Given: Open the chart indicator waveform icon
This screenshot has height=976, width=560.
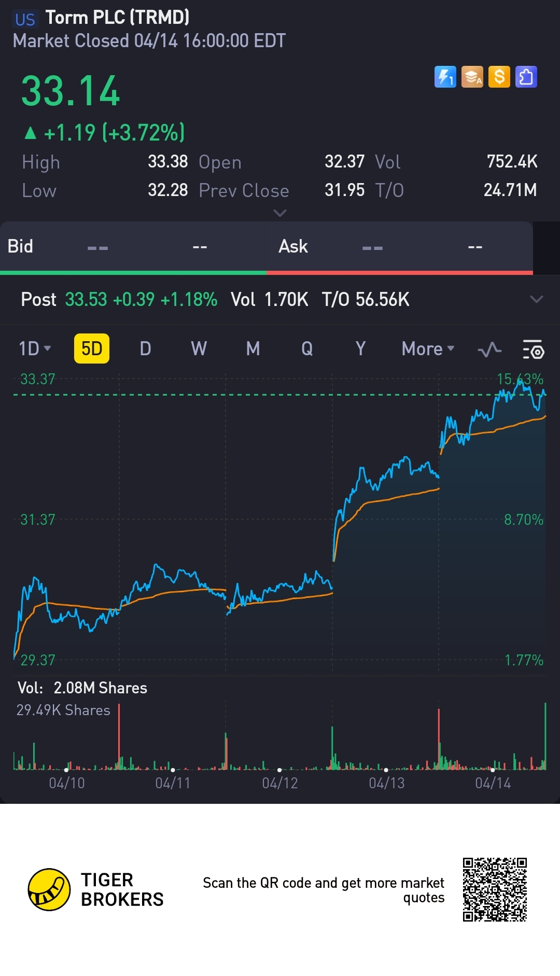Looking at the screenshot, I should tap(489, 350).
